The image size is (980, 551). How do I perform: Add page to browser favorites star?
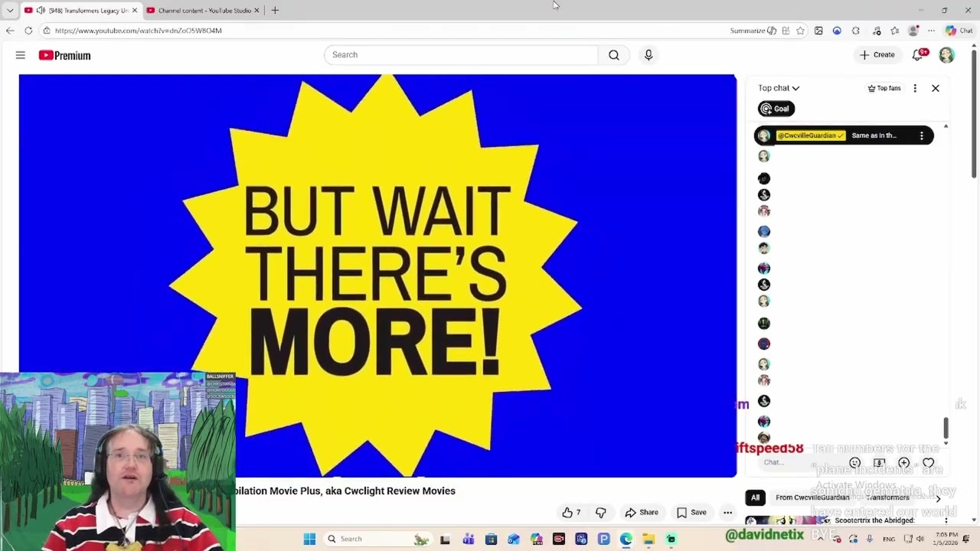pos(800,31)
